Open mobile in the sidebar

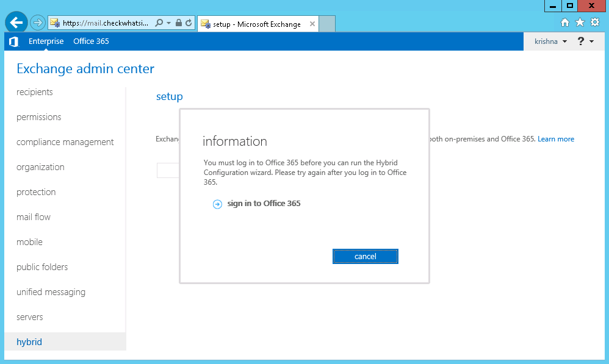pos(29,242)
